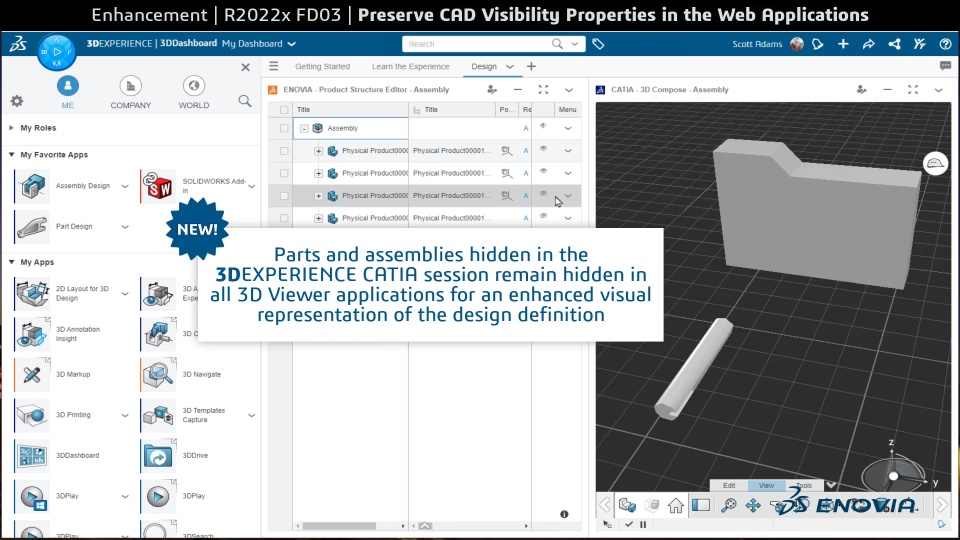Select the Edit tab in 3D Compose
Screen dimensions: 960x540
729,486
